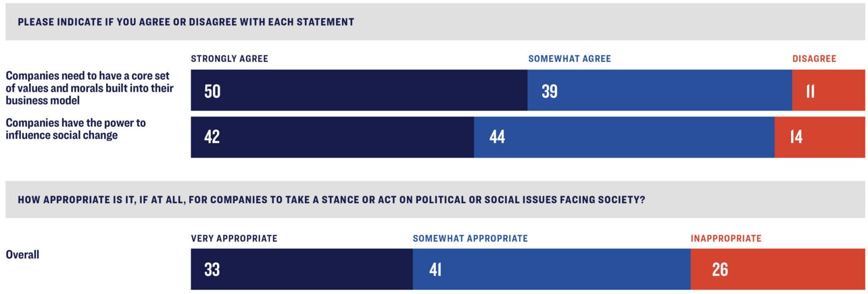The image size is (868, 294).
Task: Click the Somewhat Appropriate legend label
Action: tap(470, 238)
